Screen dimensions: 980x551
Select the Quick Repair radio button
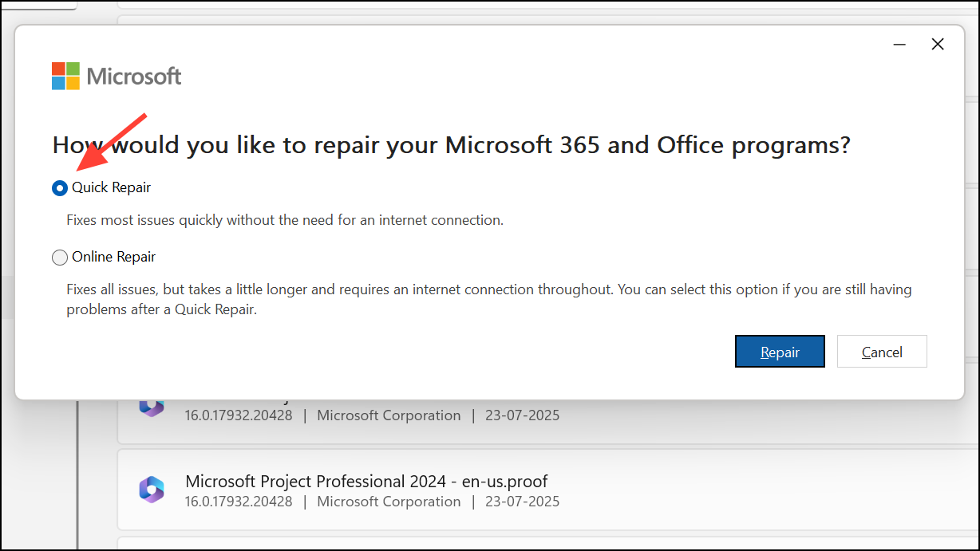pyautogui.click(x=60, y=188)
